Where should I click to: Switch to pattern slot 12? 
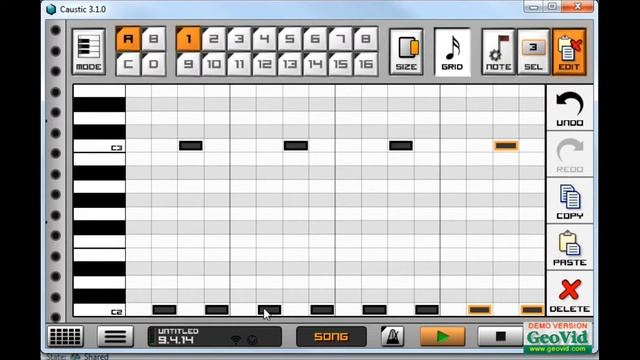[264, 64]
